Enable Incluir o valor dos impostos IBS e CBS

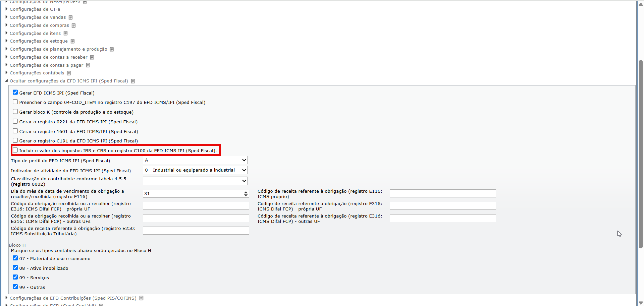point(15,150)
